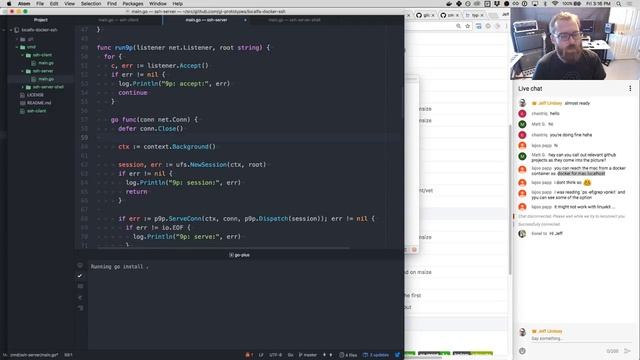Click the top icon in go-plus panel sidebar
Screen dimensions: 640x360
pyautogui.click(x=80, y=265)
